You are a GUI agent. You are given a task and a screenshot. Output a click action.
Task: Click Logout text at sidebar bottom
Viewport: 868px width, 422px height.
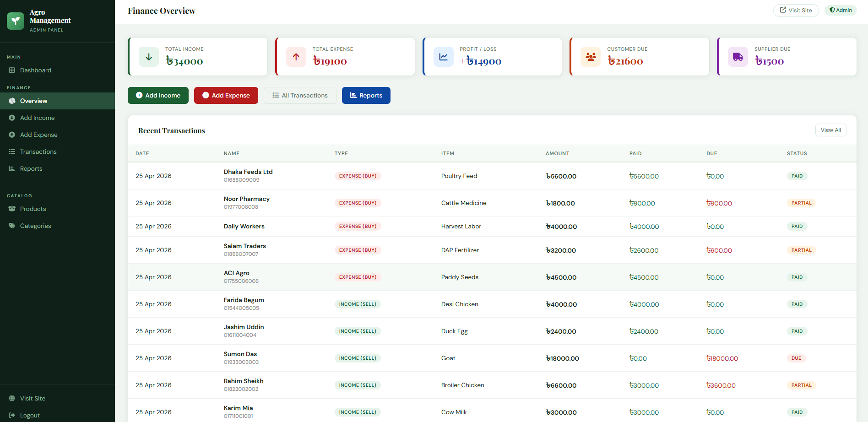pos(30,415)
